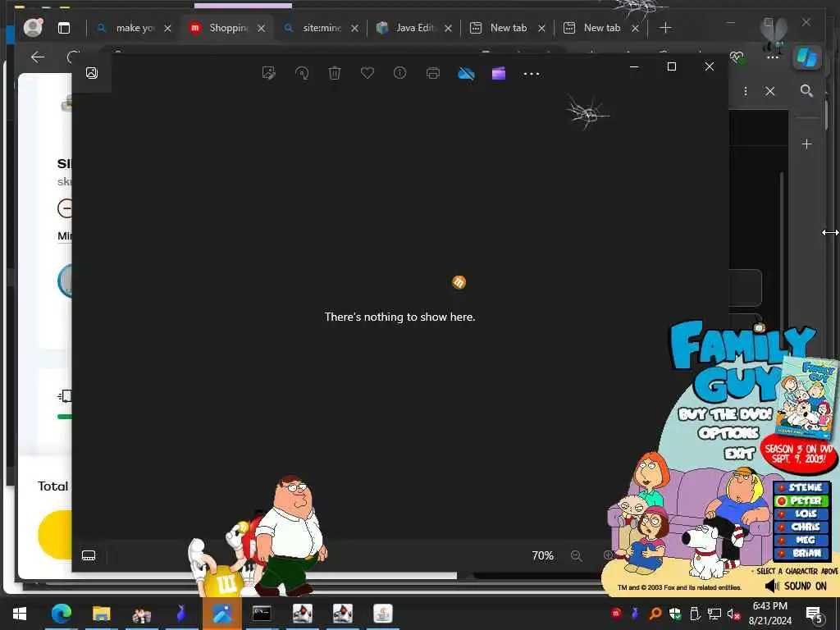Open the command prompt taskbar icon
840x630 pixels.
click(x=262, y=614)
